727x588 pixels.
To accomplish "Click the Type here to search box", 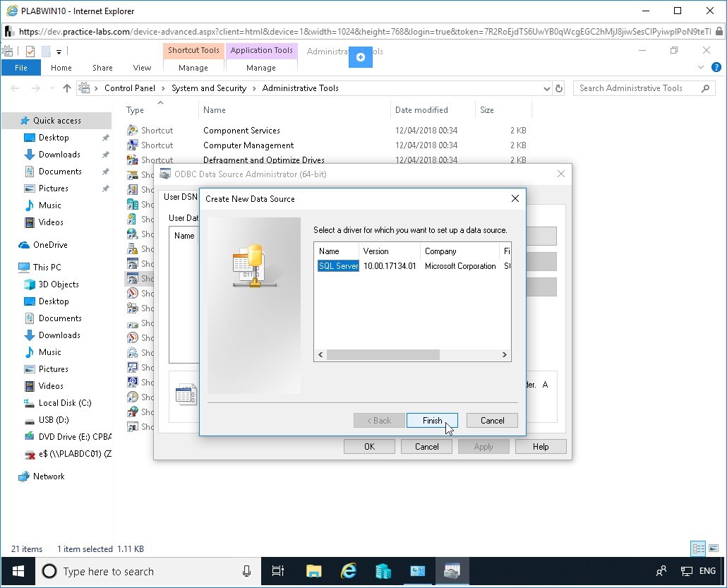I will click(x=148, y=571).
